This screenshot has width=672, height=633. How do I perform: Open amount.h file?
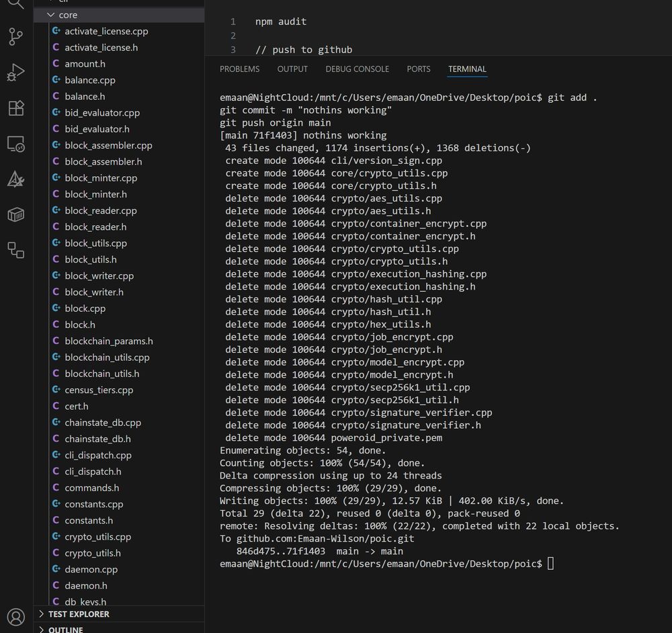(x=119, y=64)
